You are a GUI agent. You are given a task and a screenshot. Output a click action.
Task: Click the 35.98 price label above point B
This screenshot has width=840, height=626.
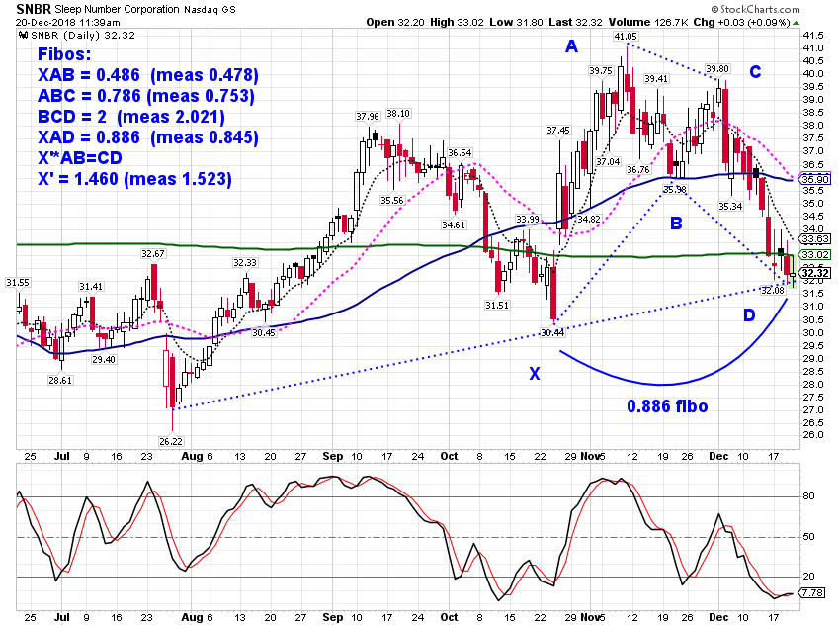tap(674, 189)
